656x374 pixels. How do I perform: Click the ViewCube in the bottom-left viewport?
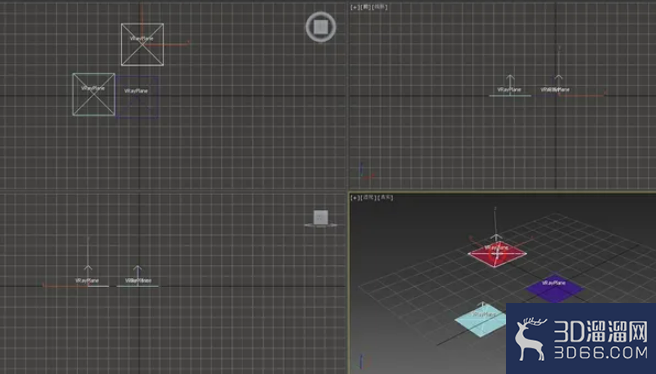tap(321, 217)
